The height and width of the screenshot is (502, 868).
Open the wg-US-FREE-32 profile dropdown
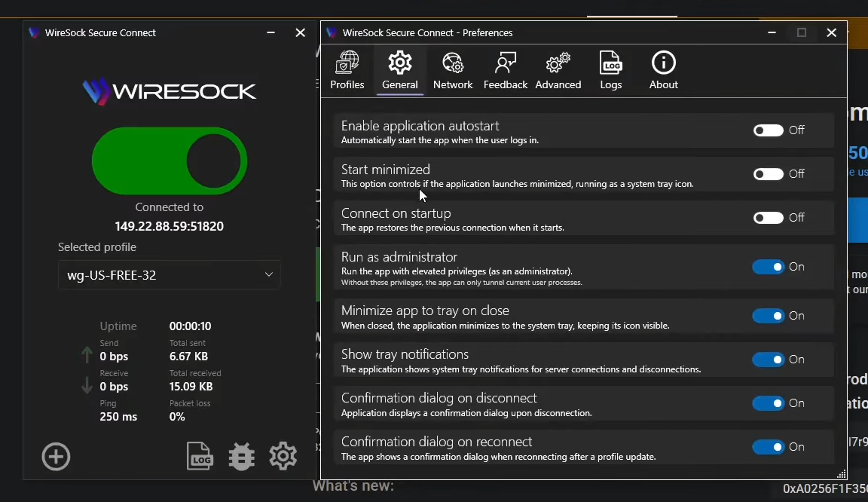click(x=169, y=275)
